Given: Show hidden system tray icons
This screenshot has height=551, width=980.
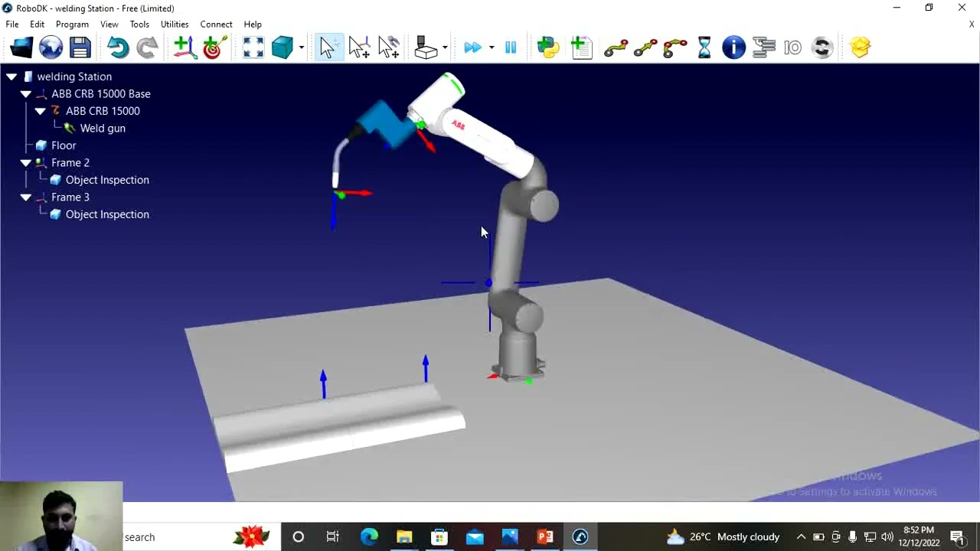Looking at the screenshot, I should tap(801, 536).
